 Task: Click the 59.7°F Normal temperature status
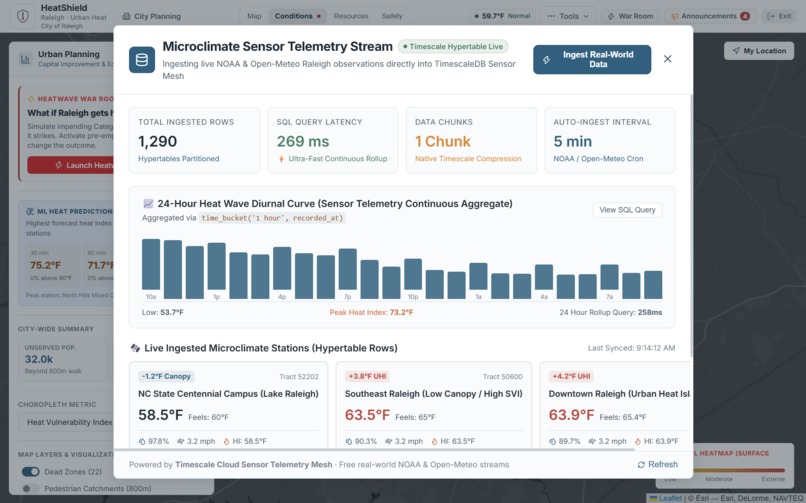502,16
